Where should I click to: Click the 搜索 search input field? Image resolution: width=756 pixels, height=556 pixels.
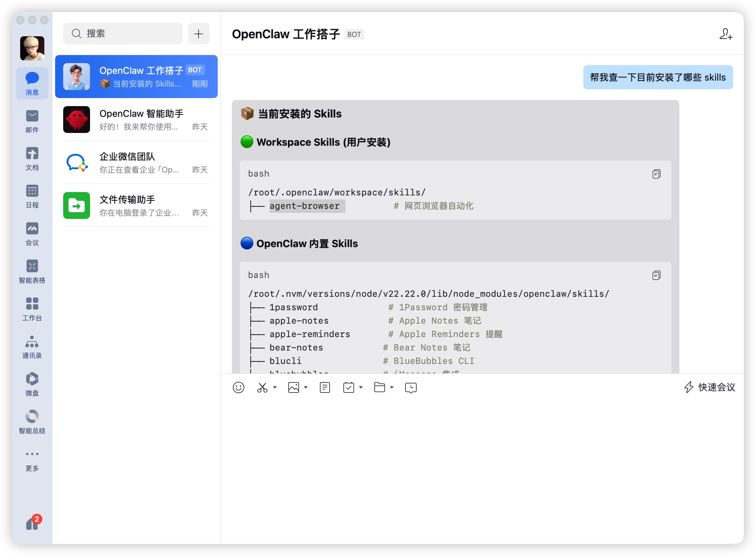pyautogui.click(x=123, y=33)
